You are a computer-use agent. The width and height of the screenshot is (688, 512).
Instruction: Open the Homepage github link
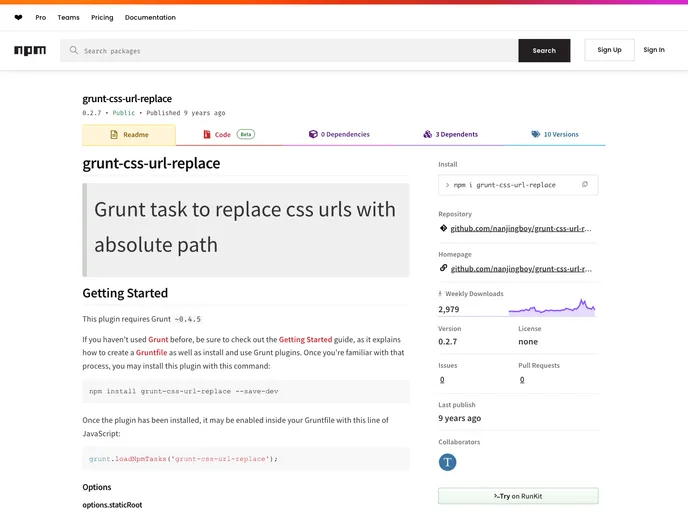click(521, 269)
